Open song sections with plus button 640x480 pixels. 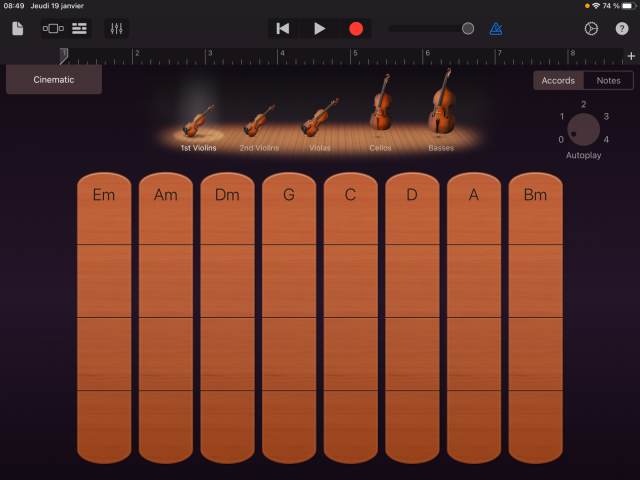pos(630,56)
